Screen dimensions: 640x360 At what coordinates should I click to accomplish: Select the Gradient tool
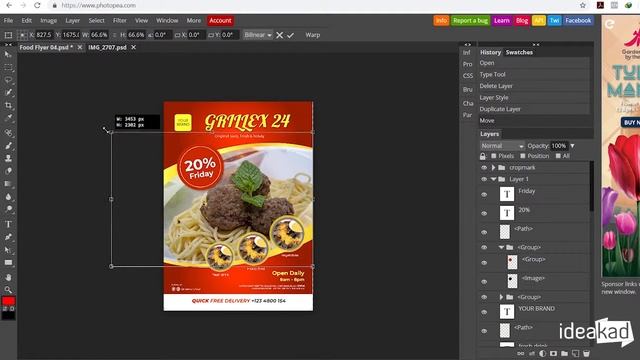[x=8, y=184]
